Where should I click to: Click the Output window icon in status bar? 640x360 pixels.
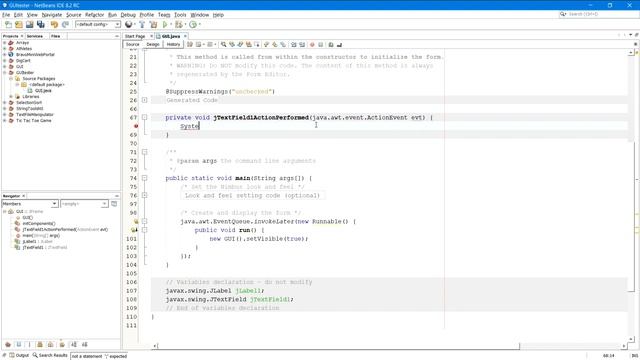(12, 356)
